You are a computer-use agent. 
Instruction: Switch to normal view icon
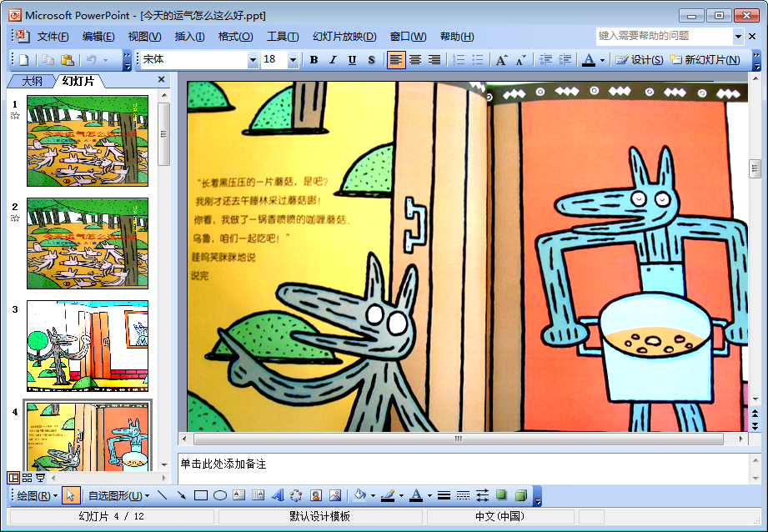[13, 478]
